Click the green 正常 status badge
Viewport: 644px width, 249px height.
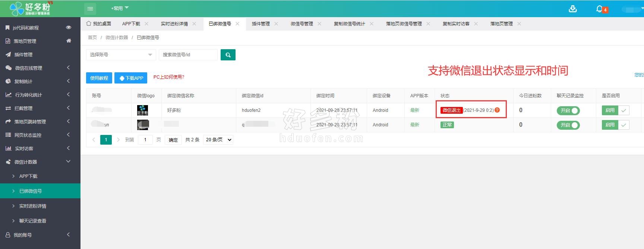pos(447,125)
